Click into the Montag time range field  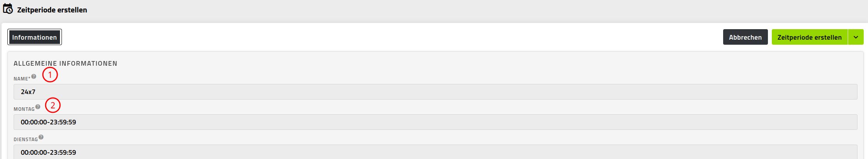tap(435, 122)
